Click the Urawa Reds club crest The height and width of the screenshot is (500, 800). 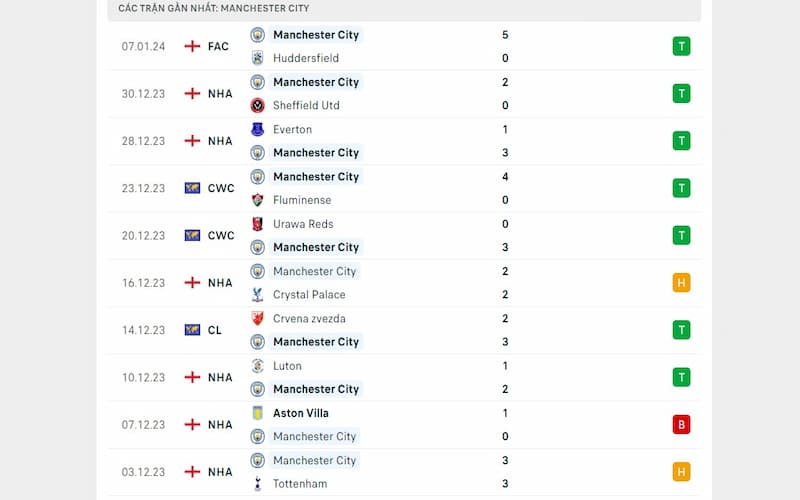coord(258,224)
